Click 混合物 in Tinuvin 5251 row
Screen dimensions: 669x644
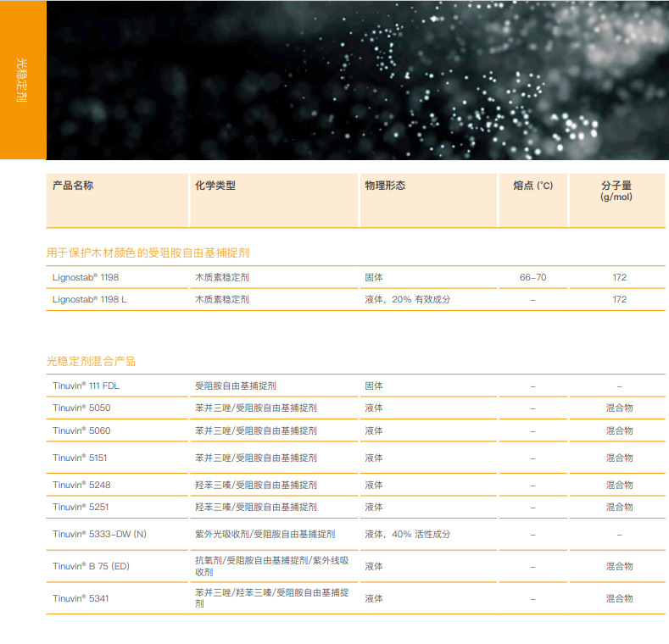pos(620,507)
